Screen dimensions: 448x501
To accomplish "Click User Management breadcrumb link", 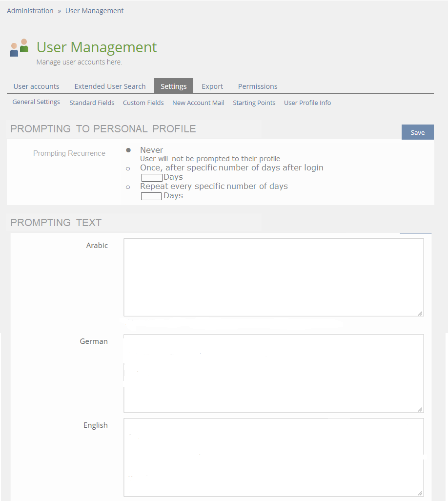I will [x=94, y=11].
